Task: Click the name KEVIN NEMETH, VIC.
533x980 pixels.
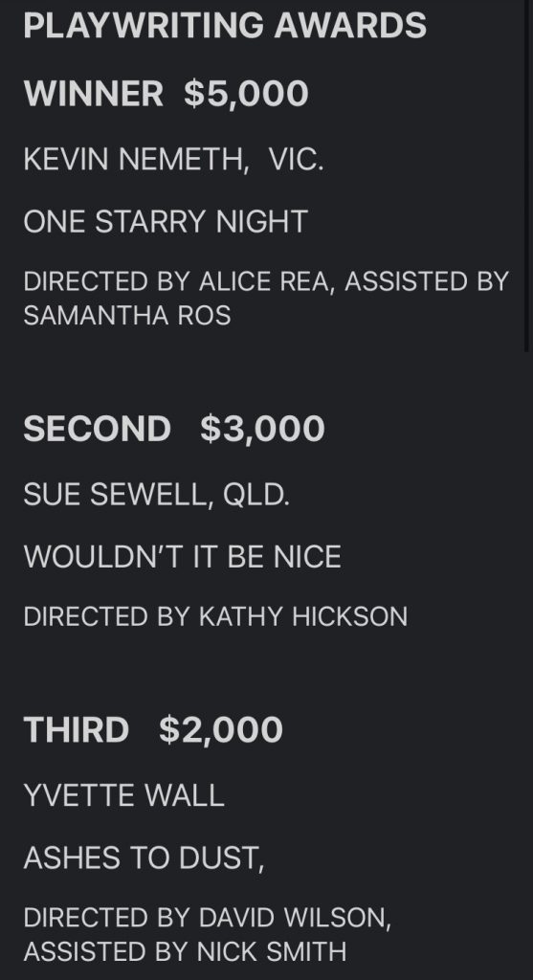Action: coord(174,160)
